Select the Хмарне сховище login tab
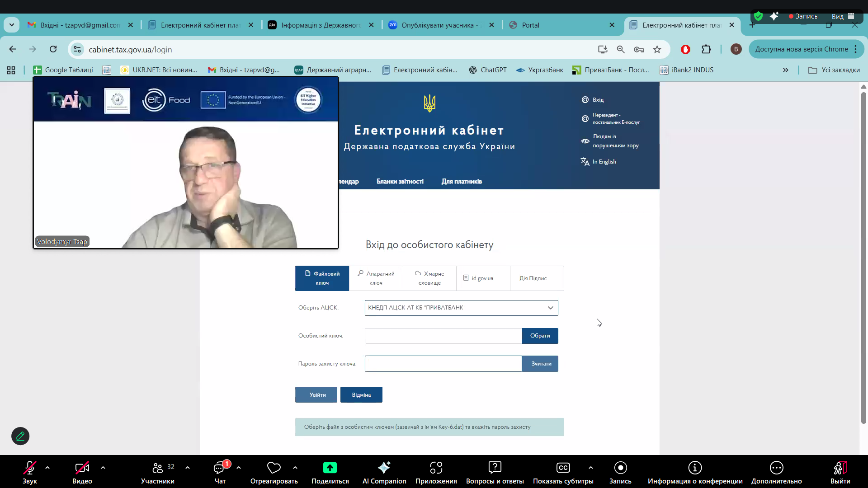This screenshot has width=868, height=488. click(429, 278)
